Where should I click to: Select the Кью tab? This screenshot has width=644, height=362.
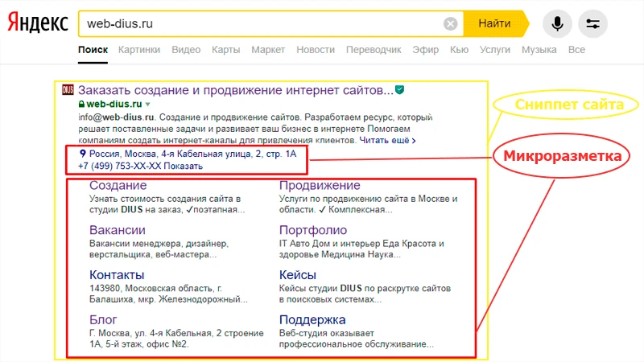[x=459, y=50]
